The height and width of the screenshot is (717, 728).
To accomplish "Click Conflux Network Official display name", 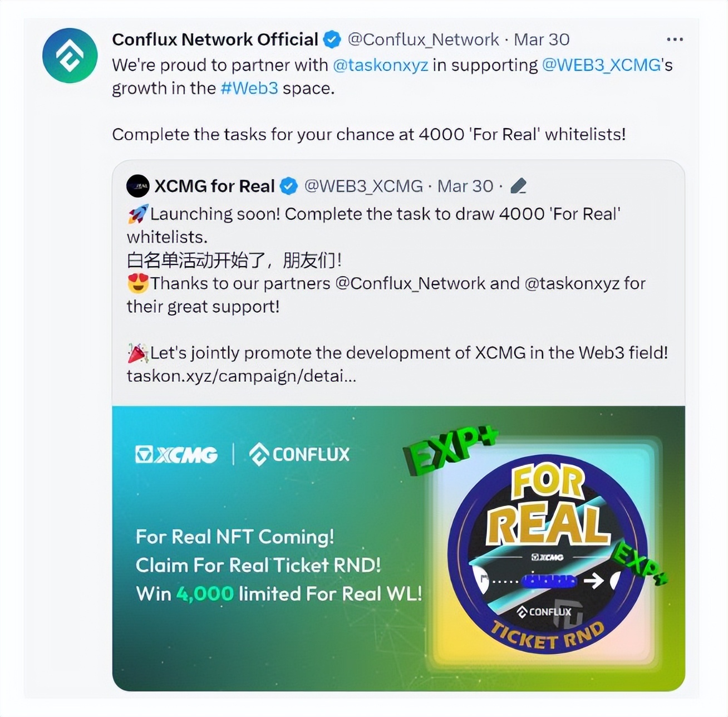I will click(215, 40).
